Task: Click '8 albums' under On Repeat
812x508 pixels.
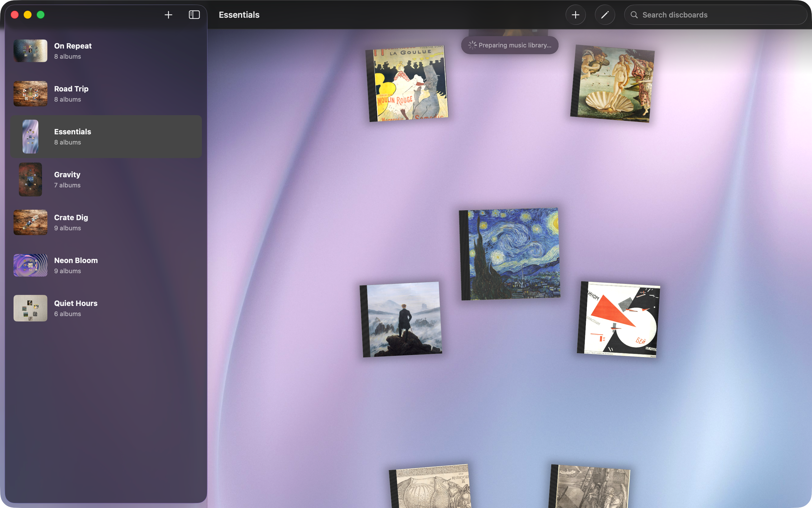Action: [67, 56]
